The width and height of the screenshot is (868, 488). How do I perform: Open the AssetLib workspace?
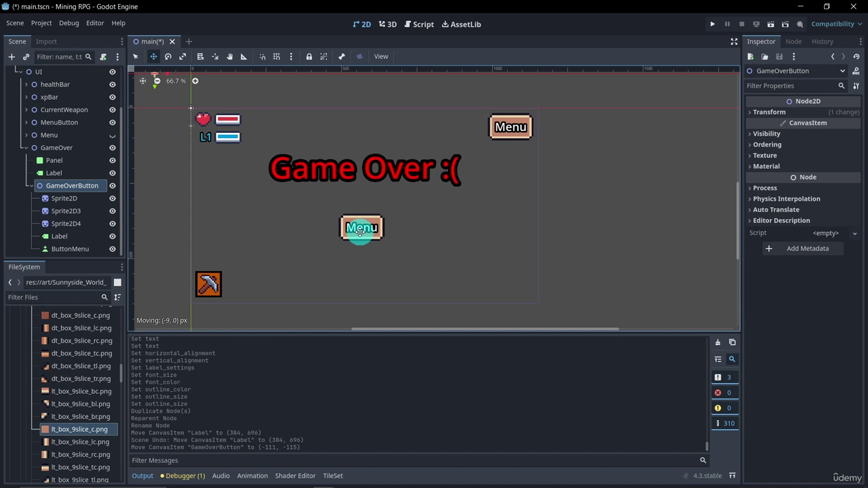461,24
